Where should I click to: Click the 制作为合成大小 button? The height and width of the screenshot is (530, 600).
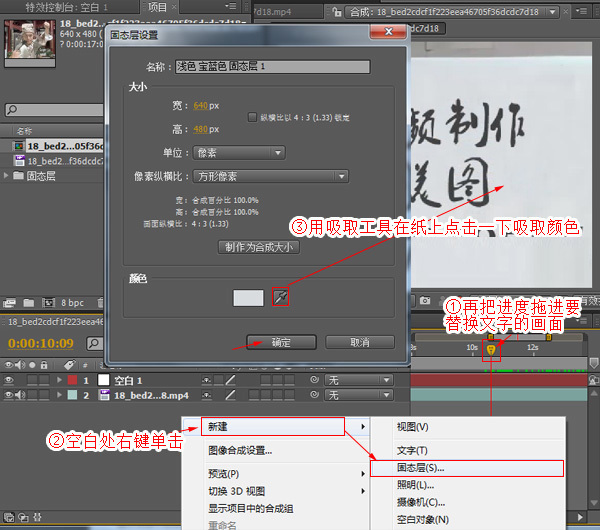[x=259, y=247]
